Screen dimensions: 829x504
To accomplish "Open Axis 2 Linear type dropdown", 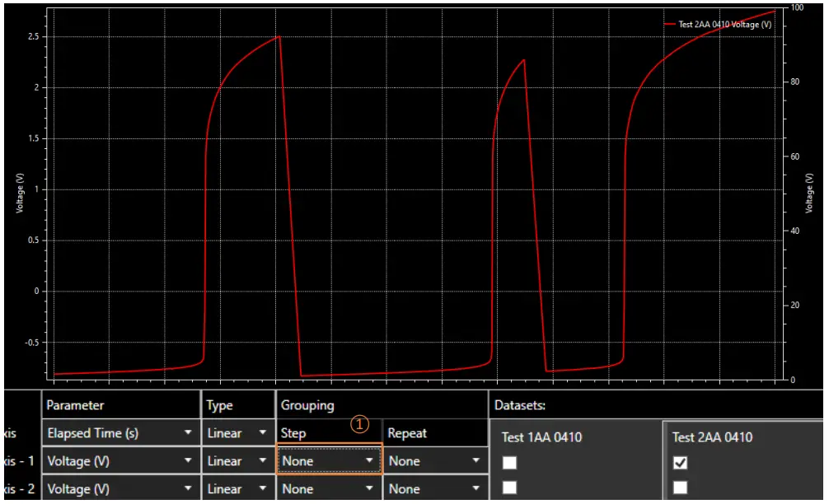I will (x=238, y=488).
